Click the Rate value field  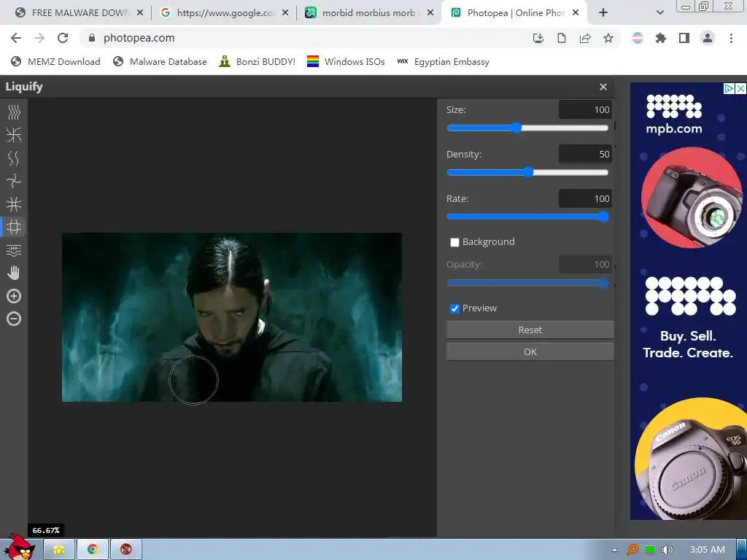click(585, 198)
